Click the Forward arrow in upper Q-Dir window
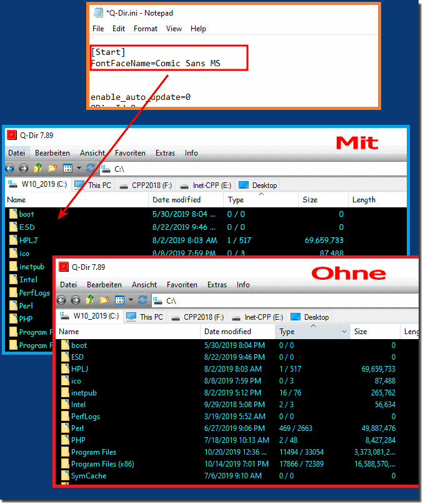This screenshot has height=504, width=423. 24,168
